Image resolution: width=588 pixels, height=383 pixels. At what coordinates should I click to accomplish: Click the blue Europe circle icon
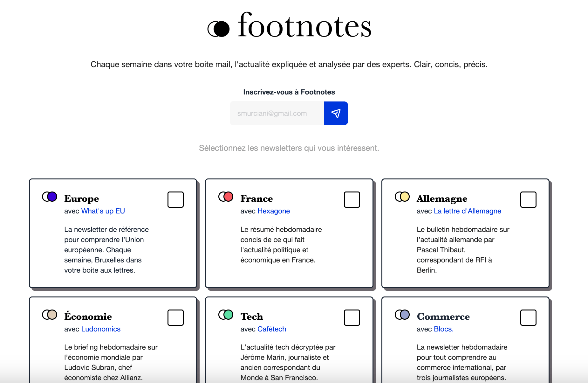pos(50,197)
